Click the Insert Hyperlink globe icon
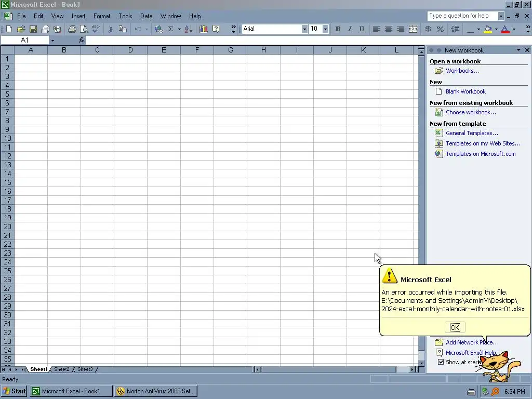The image size is (532, 399). pos(158,29)
